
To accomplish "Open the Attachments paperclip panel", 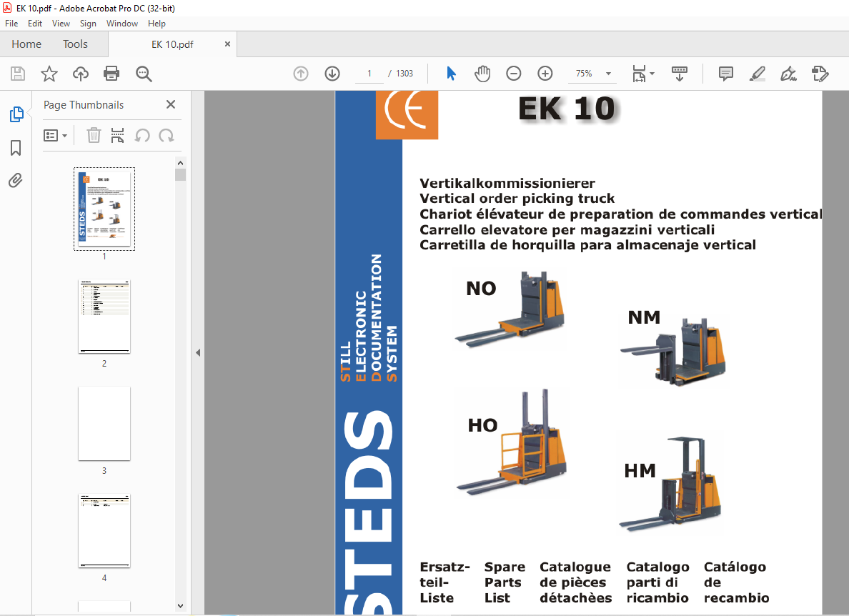I will coord(16,180).
